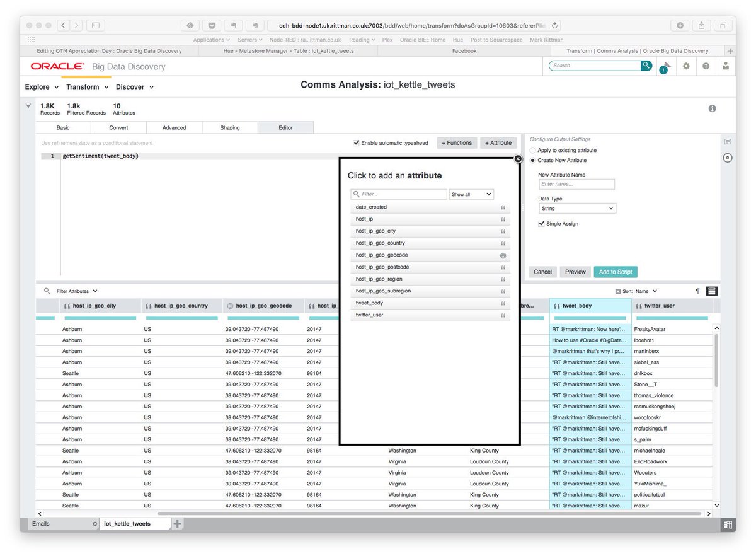The width and height of the screenshot is (756, 556).
Task: Open the Explore menu
Action: pyautogui.click(x=42, y=87)
